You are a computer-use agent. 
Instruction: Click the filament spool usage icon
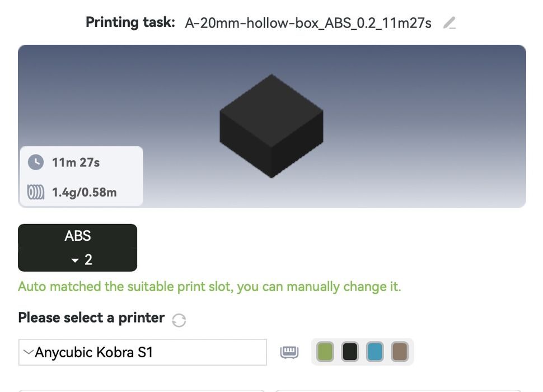coord(36,193)
